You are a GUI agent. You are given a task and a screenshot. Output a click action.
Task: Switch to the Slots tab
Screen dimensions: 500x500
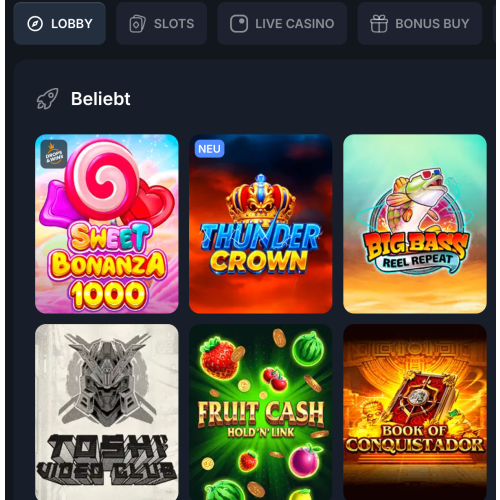[x=162, y=24]
